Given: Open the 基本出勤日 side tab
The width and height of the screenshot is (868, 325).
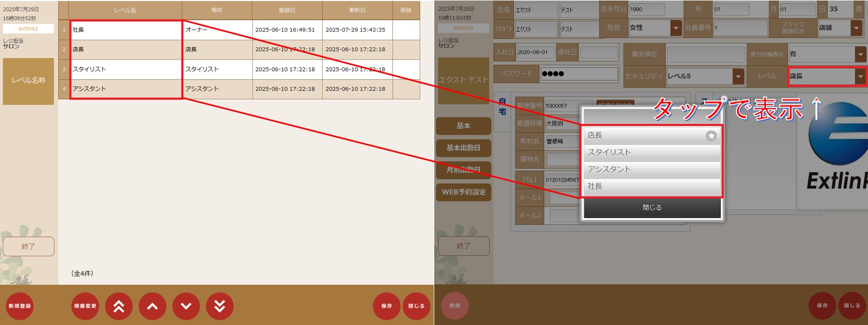Looking at the screenshot, I should (x=463, y=148).
